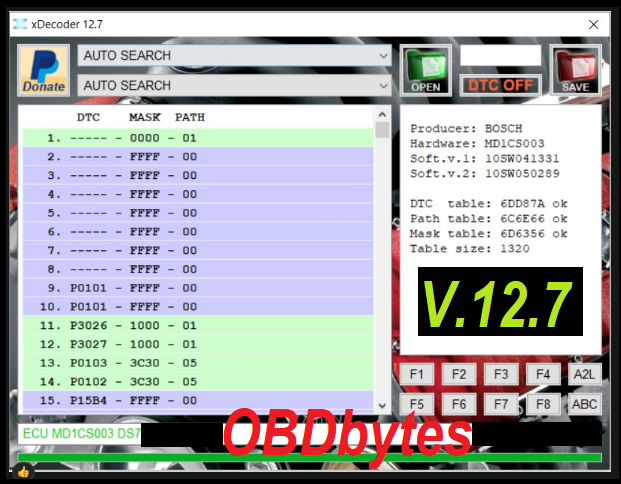Click the PATH column header
Viewport: 621px width, 484px height.
(190, 117)
